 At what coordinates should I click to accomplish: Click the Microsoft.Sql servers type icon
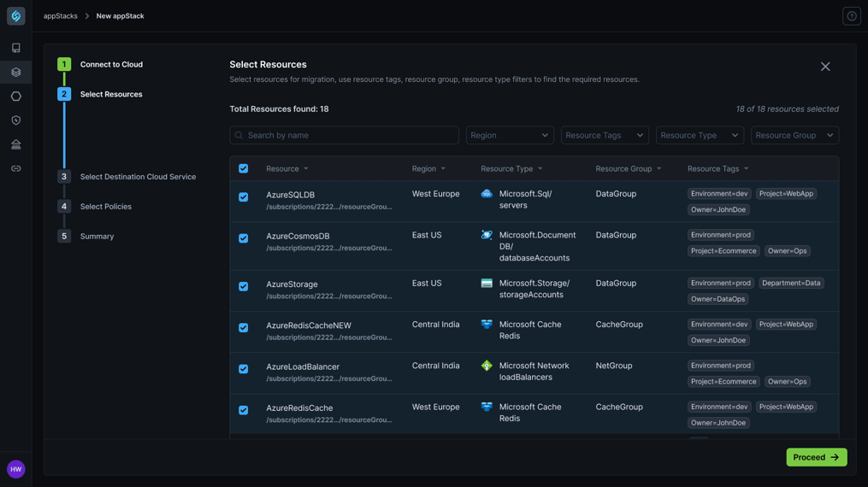point(487,193)
